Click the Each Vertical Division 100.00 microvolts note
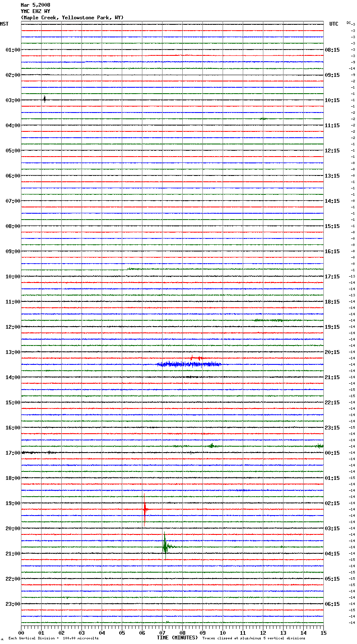This screenshot has width=357, height=644. (53, 638)
